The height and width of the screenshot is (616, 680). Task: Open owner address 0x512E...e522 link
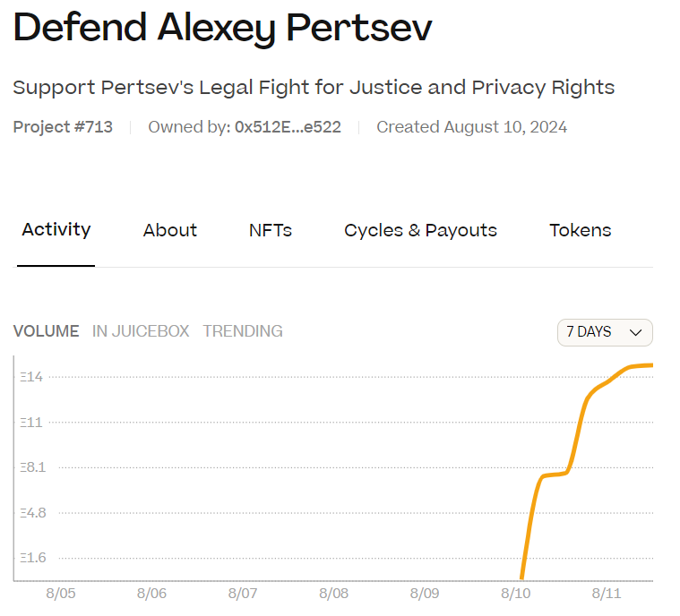pos(288,127)
